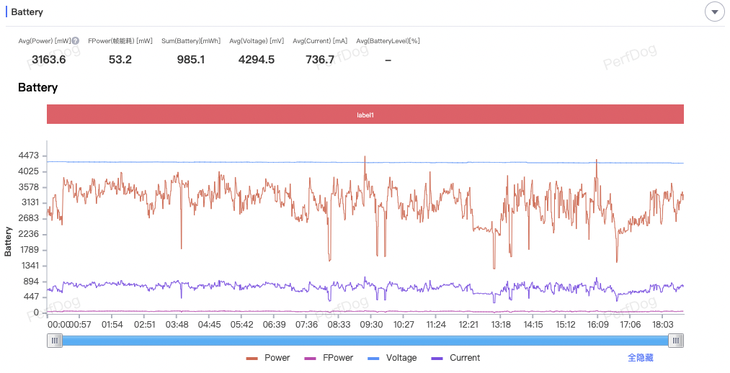Viewport: 730px width, 373px height.
Task: Collapse the Battery panel with the arrow button
Action: [x=714, y=12]
